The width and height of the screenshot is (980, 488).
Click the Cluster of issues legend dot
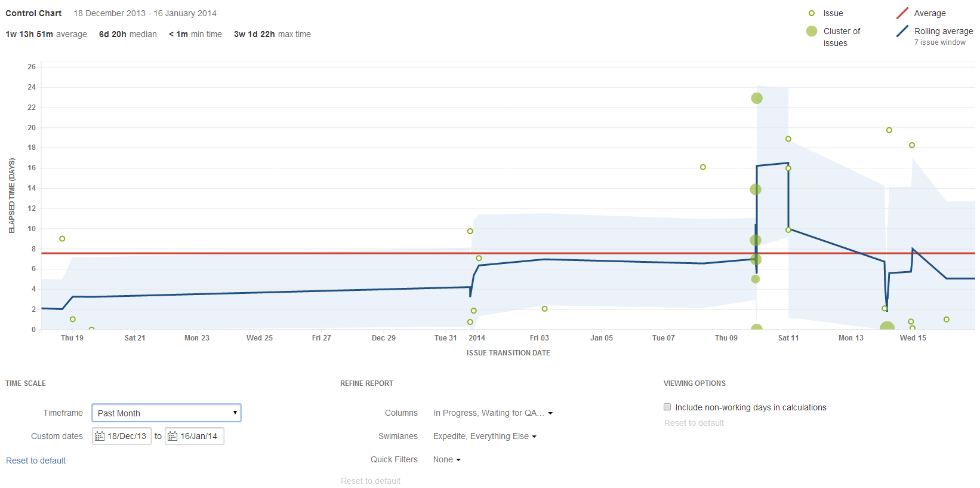tap(811, 31)
